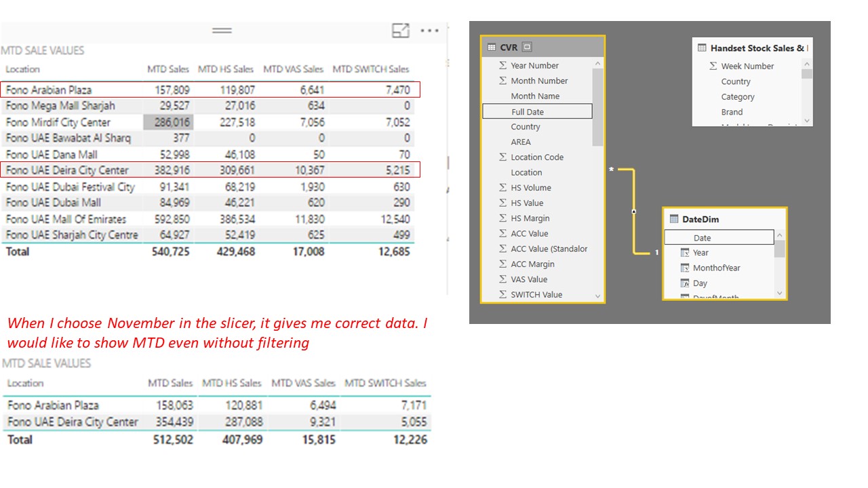Click the CVR table maximize icon
The height and width of the screenshot is (488, 868).
527,47
